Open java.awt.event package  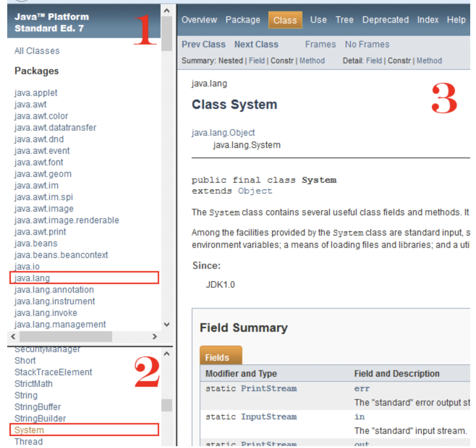point(42,151)
